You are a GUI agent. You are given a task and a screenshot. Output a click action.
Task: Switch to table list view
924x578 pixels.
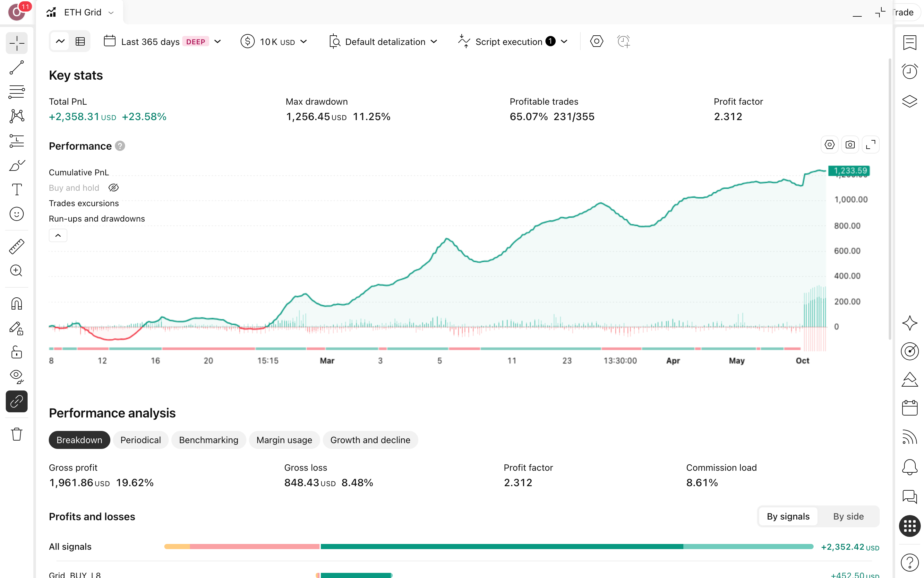[x=80, y=41]
